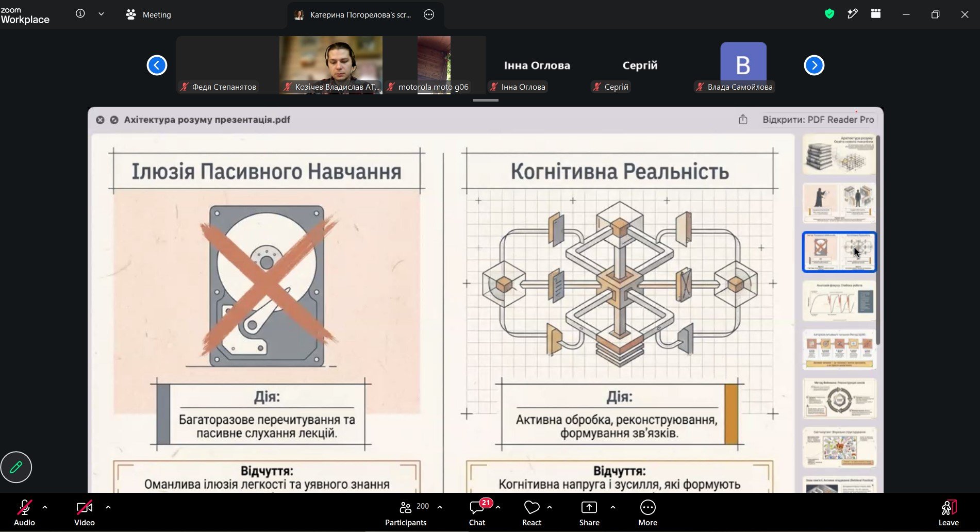
Task: Click the drag handle below participant strip
Action: 486,100
